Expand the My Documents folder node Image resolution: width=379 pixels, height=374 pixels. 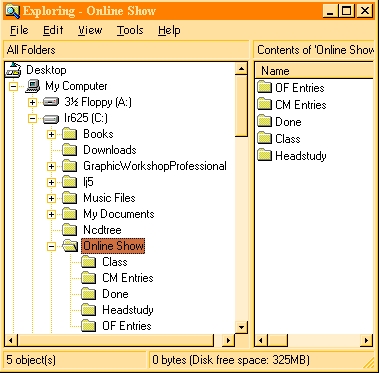pyautogui.click(x=51, y=214)
